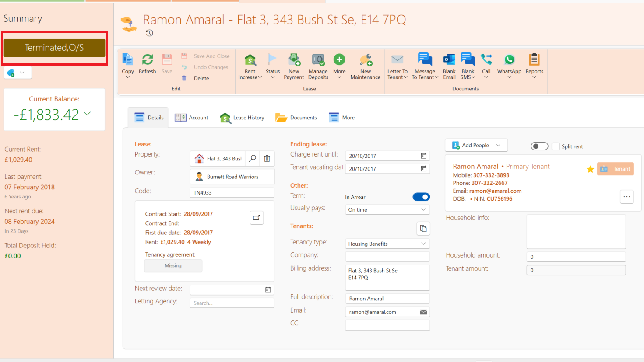
Task: Click the envelope icon in the Email field
Action: tap(423, 312)
